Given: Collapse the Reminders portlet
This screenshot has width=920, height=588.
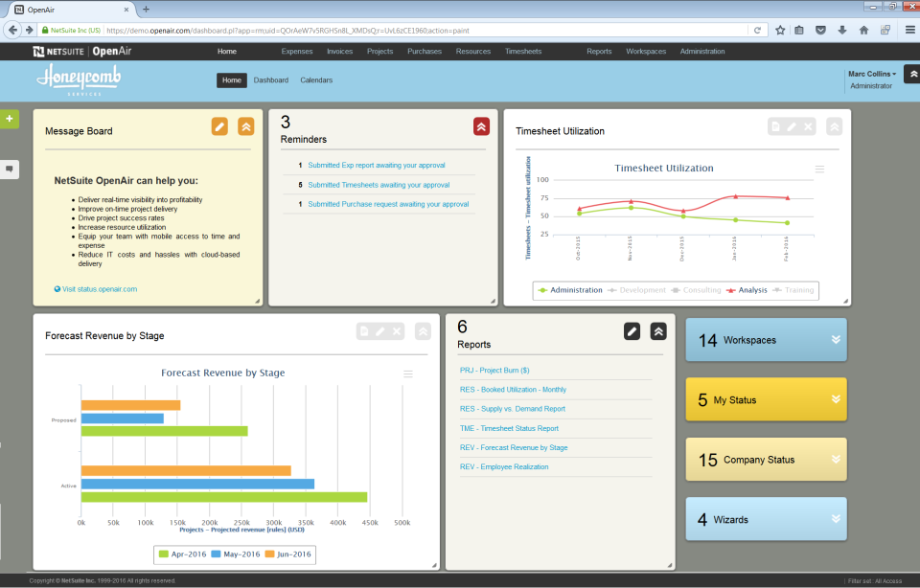Looking at the screenshot, I should (x=479, y=125).
